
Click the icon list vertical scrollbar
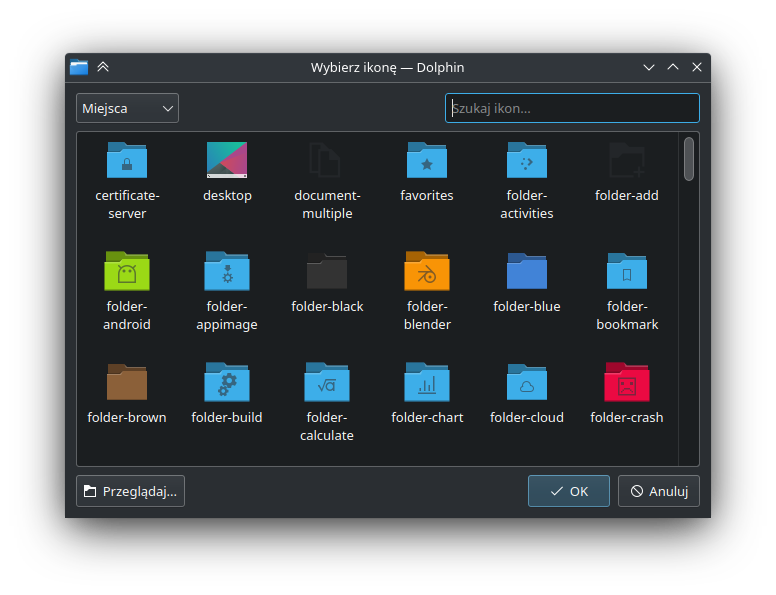pos(689,160)
